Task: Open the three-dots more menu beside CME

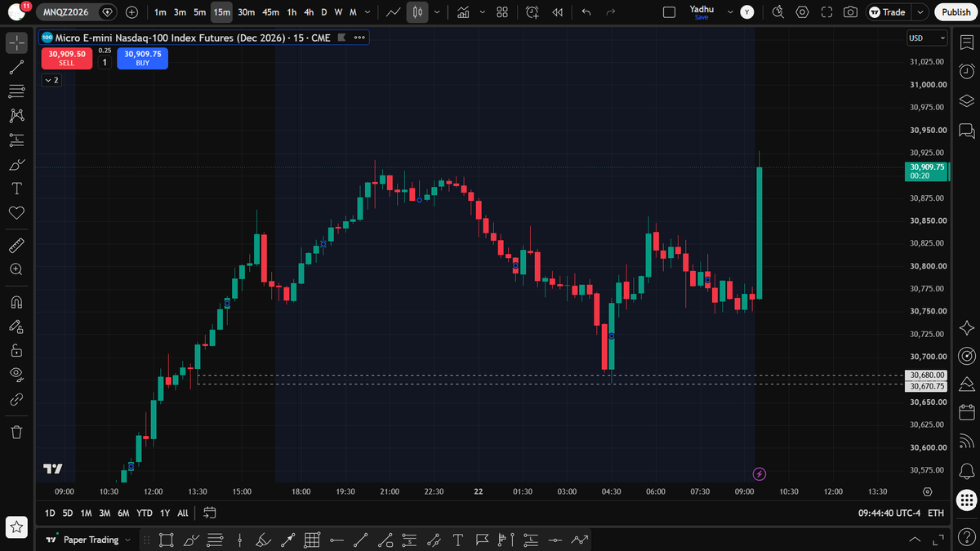Action: tap(359, 38)
